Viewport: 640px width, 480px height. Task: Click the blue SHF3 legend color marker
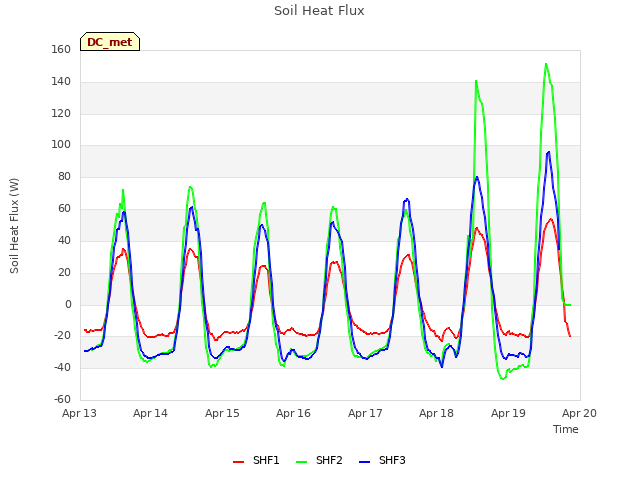(x=364, y=462)
